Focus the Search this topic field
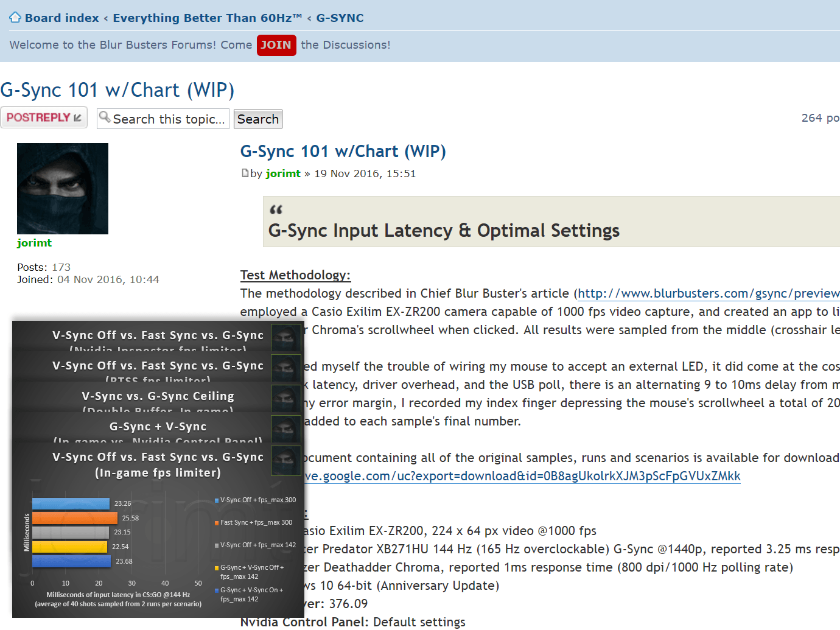Screen dimensions: 840x630 pyautogui.click(x=163, y=119)
